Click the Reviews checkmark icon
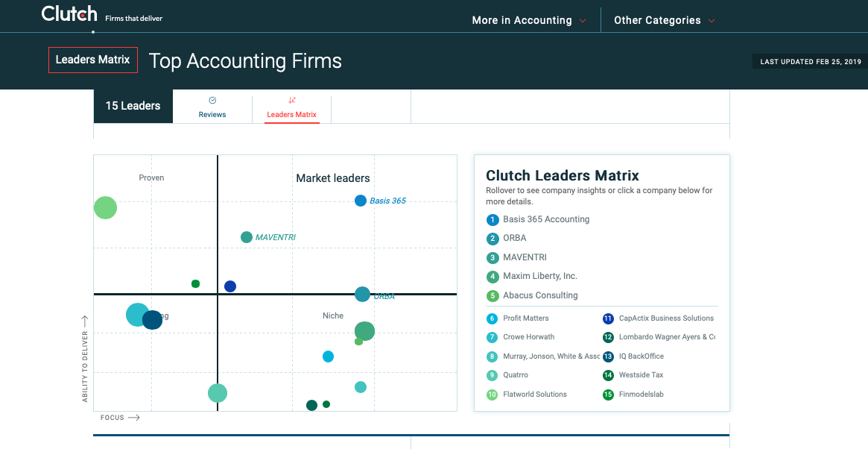Viewport: 868px width, 449px height. click(x=212, y=101)
